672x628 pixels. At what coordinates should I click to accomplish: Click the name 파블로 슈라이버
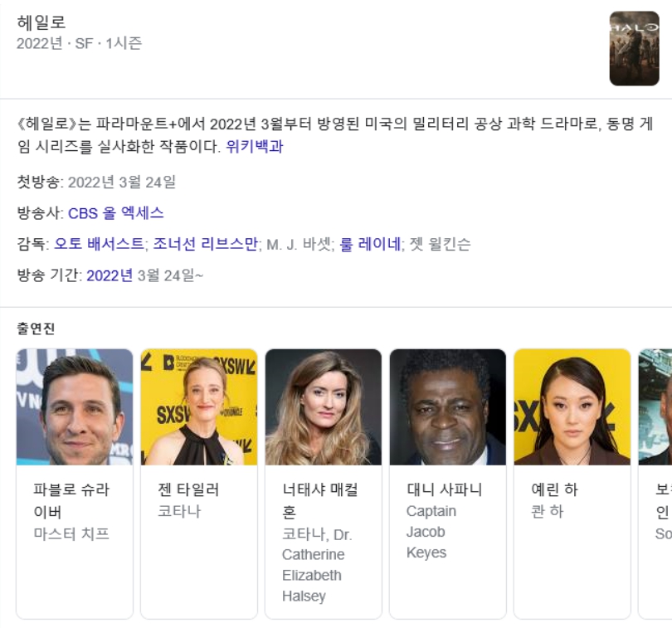(x=71, y=500)
